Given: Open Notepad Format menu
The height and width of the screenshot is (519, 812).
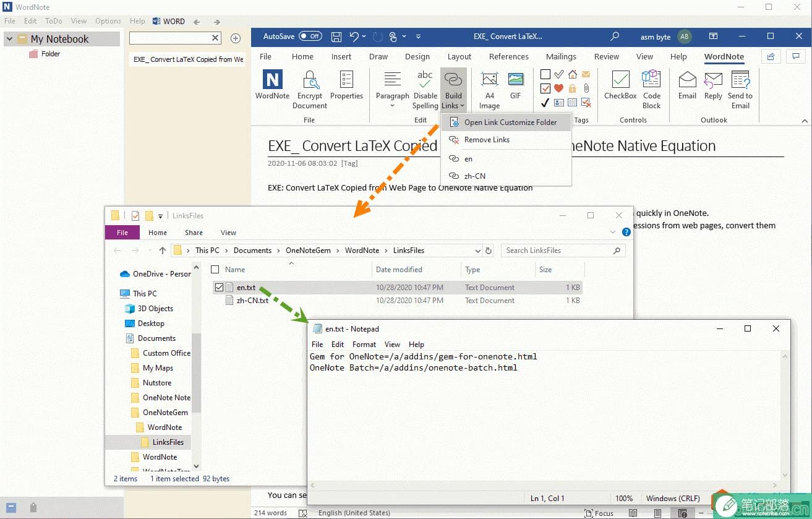Looking at the screenshot, I should coord(364,345).
